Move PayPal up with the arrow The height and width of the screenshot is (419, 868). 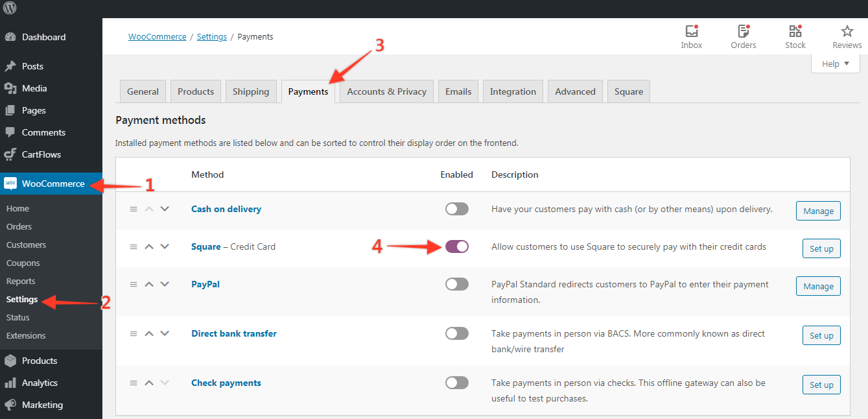coord(149,284)
